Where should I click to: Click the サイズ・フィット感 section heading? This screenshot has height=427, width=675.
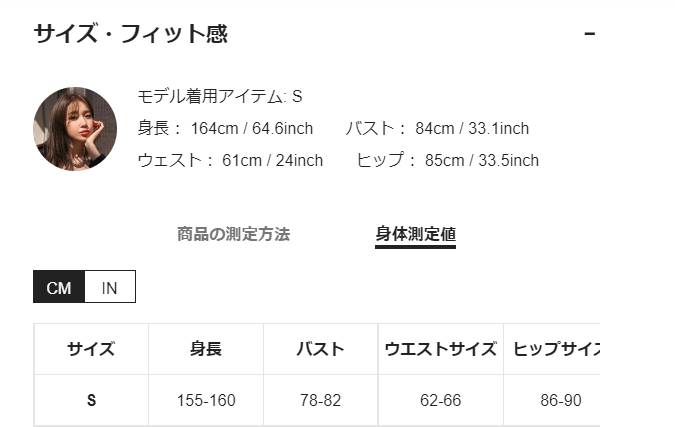[131, 34]
